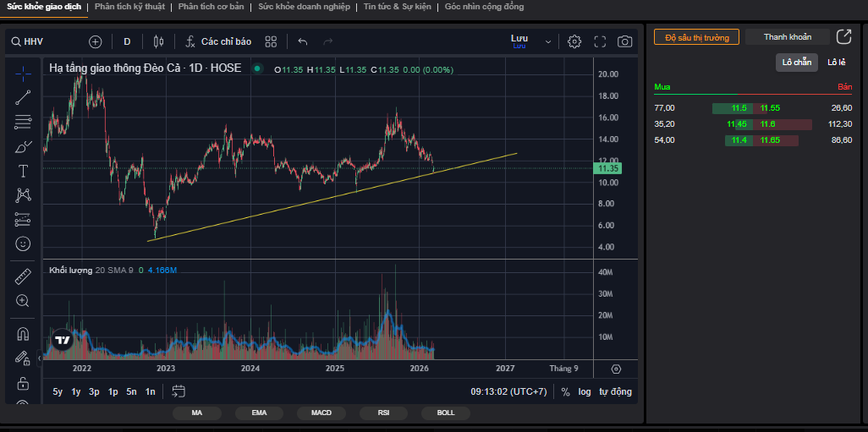Select the 5y time range
Image resolution: width=868 pixels, height=432 pixels.
click(x=58, y=391)
